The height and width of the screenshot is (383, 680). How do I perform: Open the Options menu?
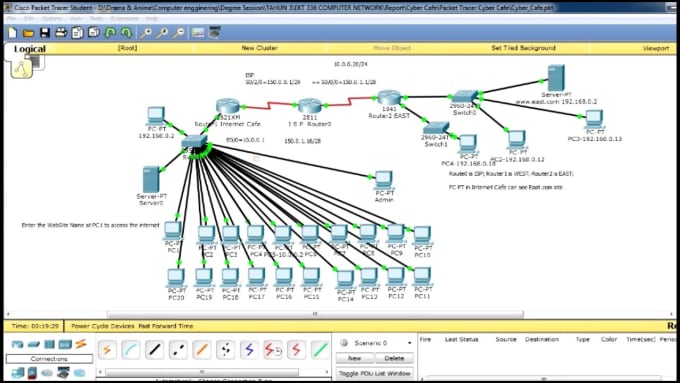click(51, 19)
